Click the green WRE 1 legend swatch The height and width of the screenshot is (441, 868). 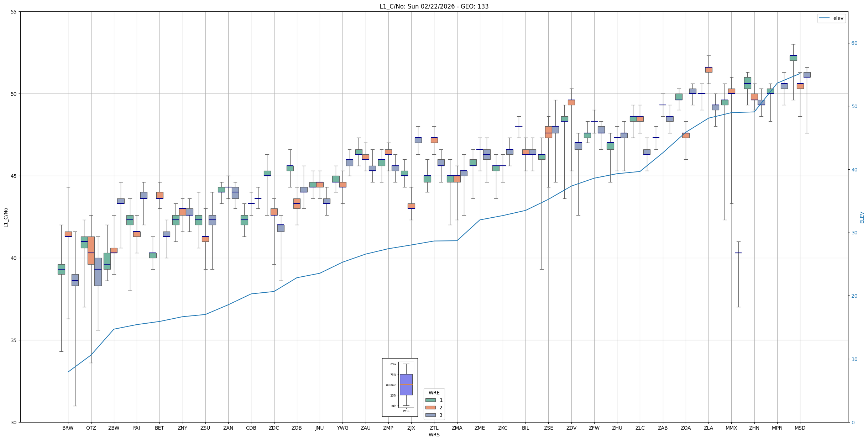pyautogui.click(x=430, y=400)
